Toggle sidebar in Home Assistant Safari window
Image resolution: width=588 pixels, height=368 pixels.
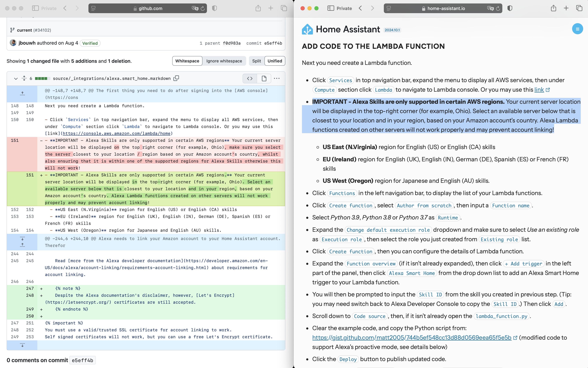331,8
